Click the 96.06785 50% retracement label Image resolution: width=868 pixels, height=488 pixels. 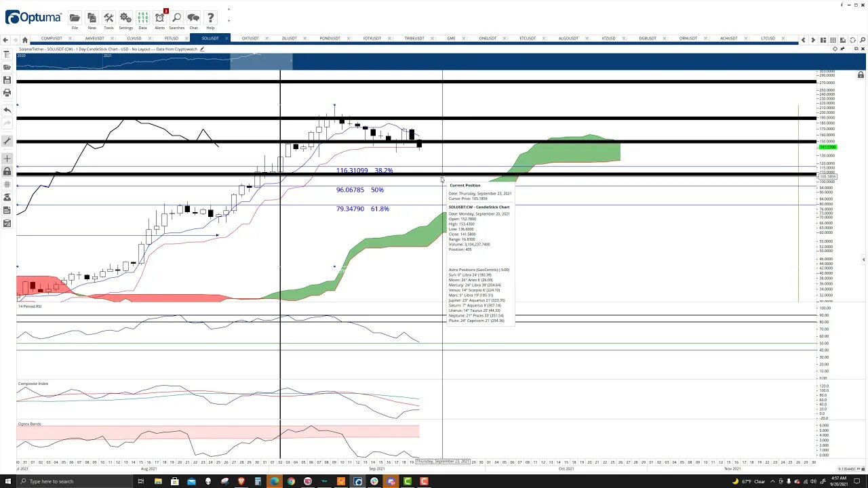(359, 190)
